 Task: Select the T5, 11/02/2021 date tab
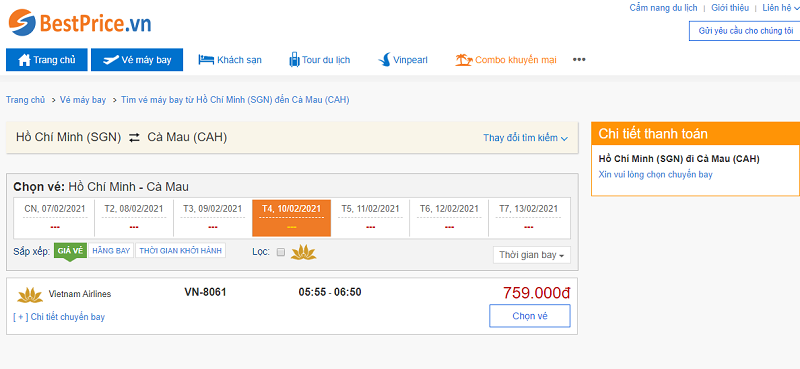tap(370, 218)
